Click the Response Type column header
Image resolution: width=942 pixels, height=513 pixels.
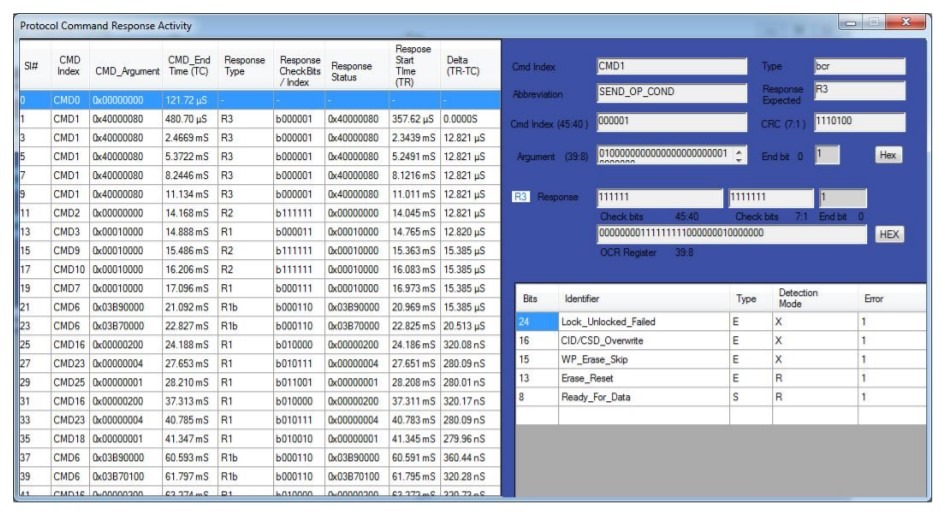(x=244, y=66)
